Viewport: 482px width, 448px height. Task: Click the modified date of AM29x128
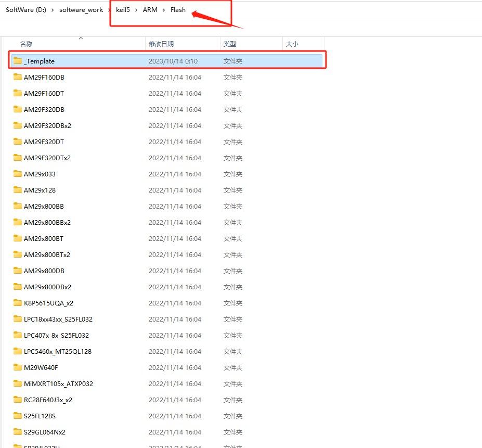(x=175, y=190)
